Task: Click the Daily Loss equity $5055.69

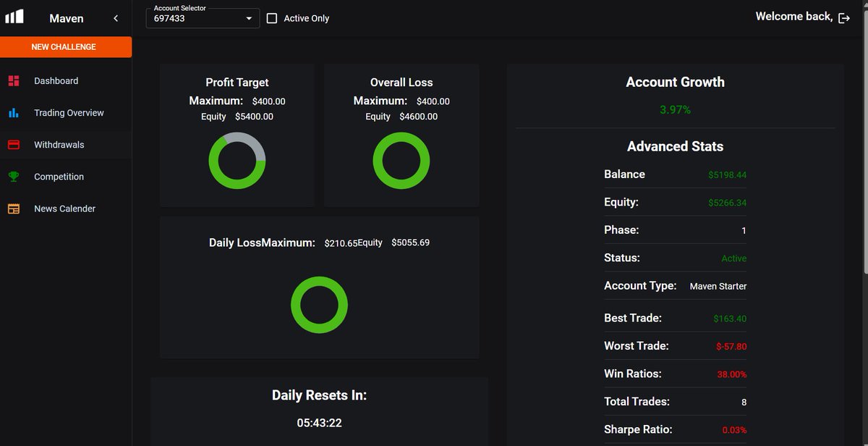Action: tap(410, 243)
